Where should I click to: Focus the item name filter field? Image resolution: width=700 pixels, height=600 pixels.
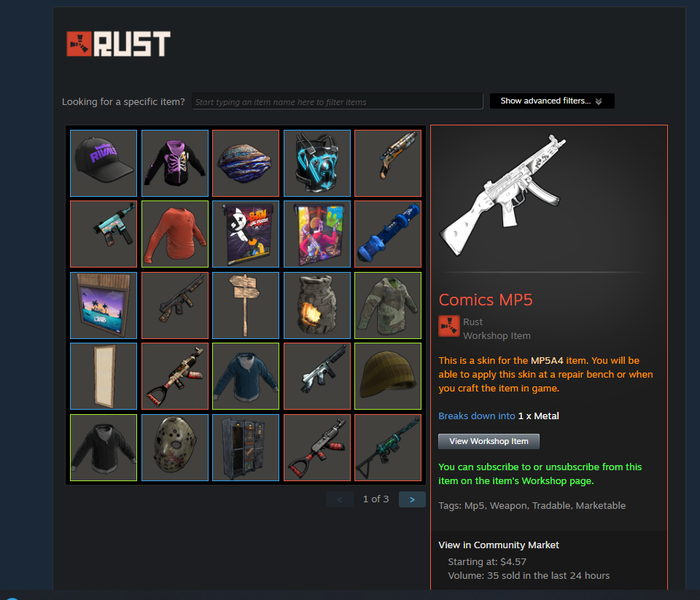[337, 101]
